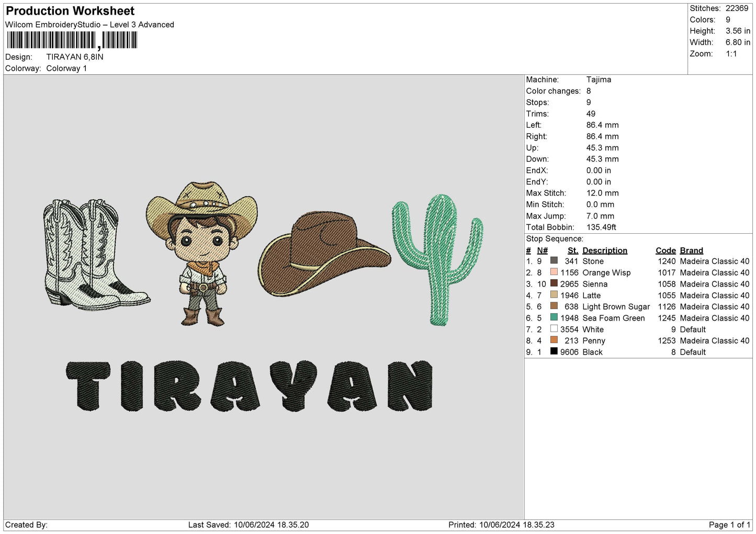The width and height of the screenshot is (756, 534).
Task: Click the Light Brown Sugar color swatch
Action: point(554,306)
